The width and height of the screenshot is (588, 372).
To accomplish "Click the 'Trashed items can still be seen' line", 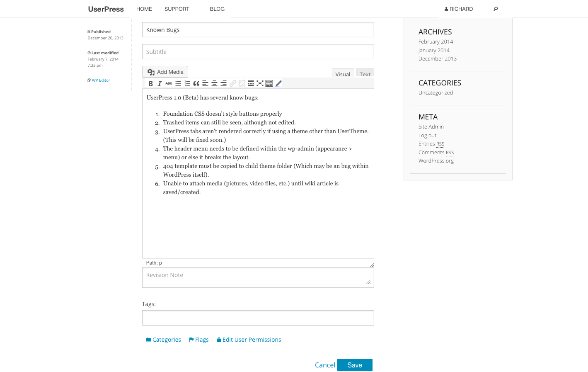I will click(x=229, y=122).
